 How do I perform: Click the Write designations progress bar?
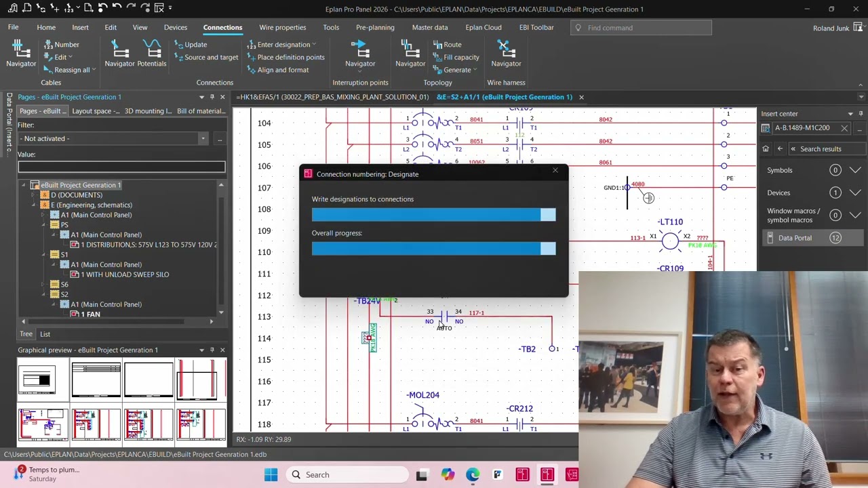[433, 215]
